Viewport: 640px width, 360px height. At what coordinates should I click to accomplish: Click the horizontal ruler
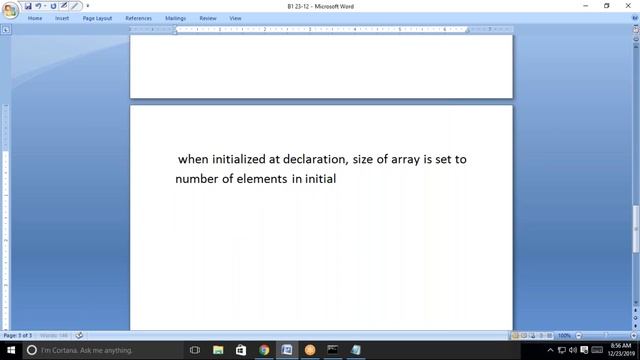pos(321,29)
